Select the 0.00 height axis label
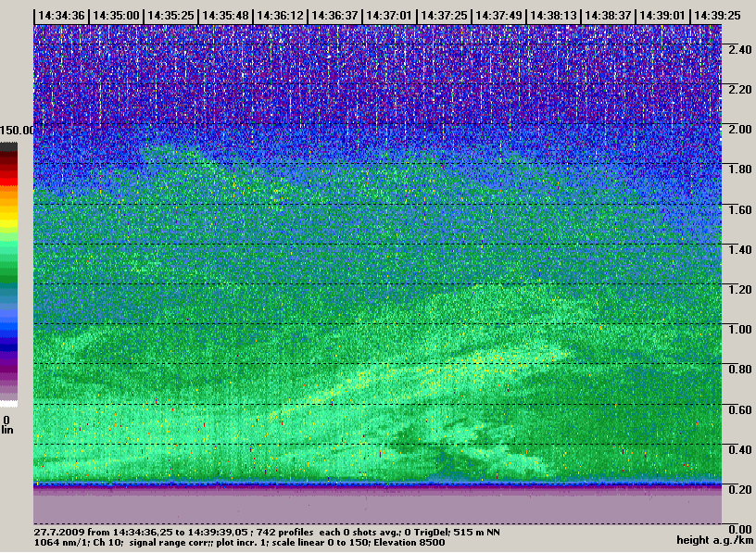 (x=739, y=530)
